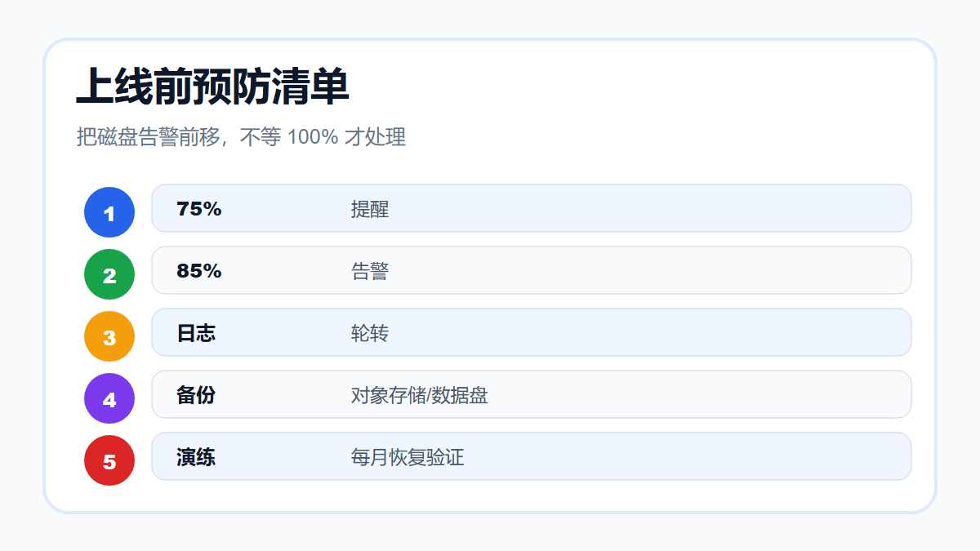980x551 pixels.
Task: Click the 提醒 description text
Action: (370, 209)
